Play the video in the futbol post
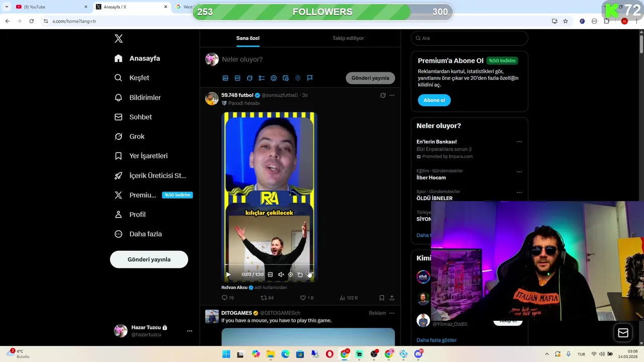The width and height of the screenshot is (644, 362). point(228,275)
